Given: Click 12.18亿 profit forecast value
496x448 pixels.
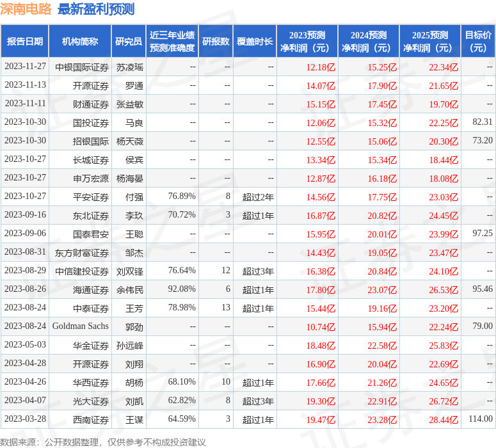Looking at the screenshot, I should [321, 67].
